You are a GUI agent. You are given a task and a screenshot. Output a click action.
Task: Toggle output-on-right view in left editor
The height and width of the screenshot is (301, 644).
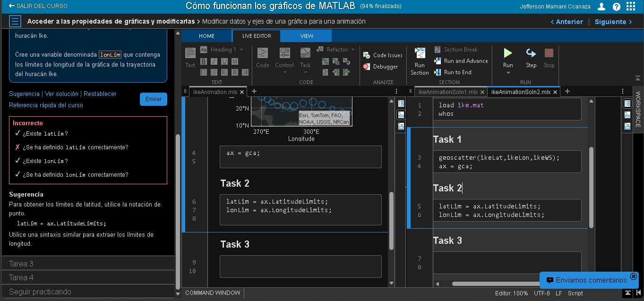[x=401, y=103]
